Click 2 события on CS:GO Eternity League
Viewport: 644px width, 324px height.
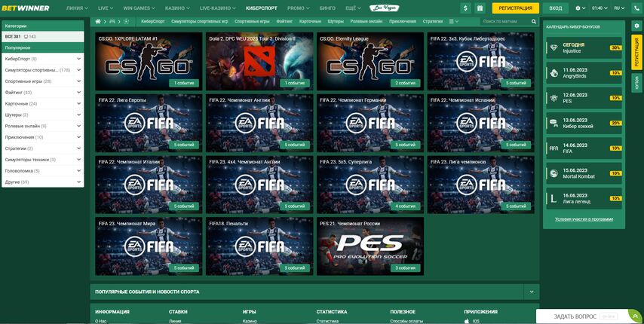pos(405,83)
